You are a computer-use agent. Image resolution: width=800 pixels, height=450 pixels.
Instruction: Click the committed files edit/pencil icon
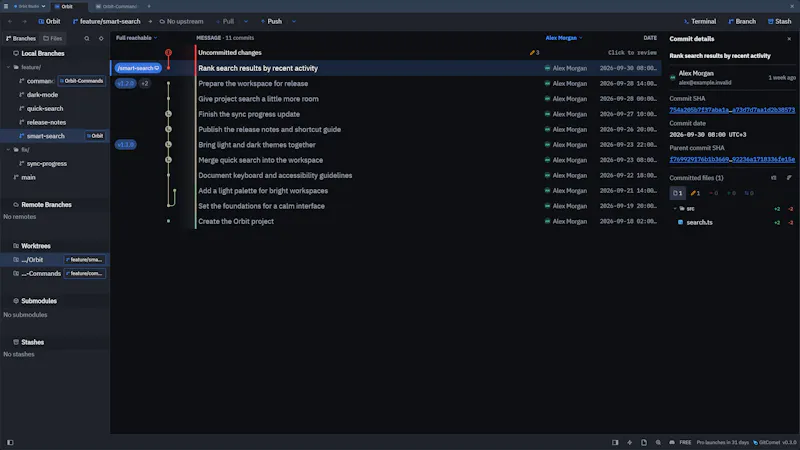pos(789,178)
